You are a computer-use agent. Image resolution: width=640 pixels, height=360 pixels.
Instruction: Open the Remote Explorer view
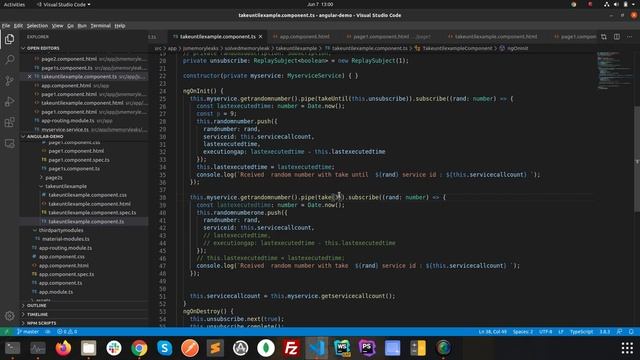(x=9, y=143)
